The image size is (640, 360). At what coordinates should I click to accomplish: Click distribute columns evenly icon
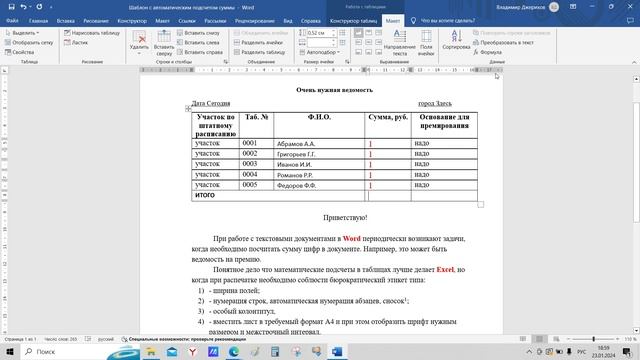pyautogui.click(x=342, y=42)
